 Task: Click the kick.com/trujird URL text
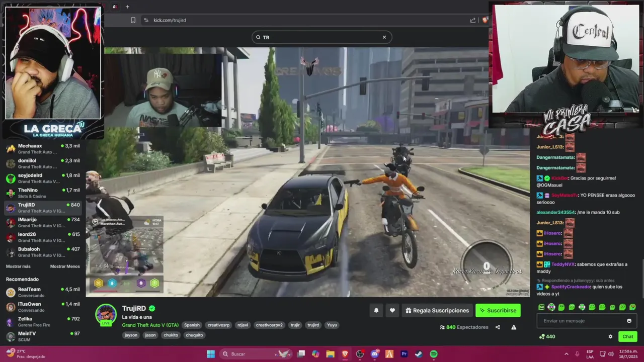click(170, 20)
